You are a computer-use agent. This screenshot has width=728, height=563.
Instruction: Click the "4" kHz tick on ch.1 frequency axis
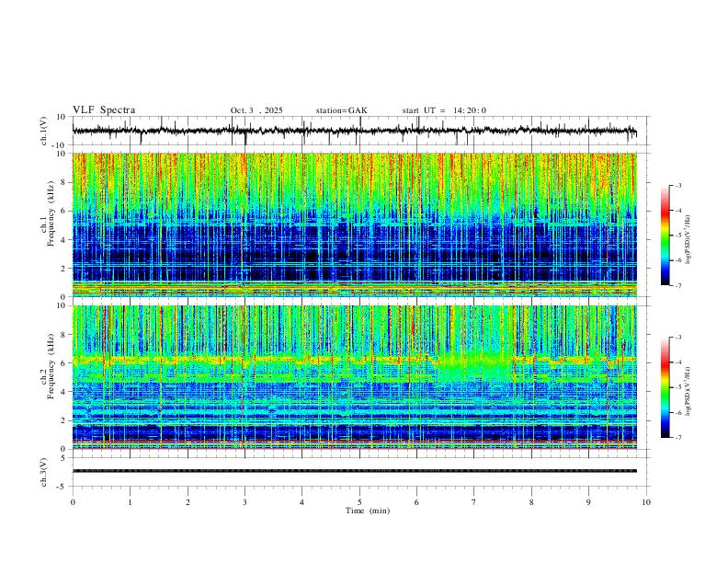(x=63, y=240)
